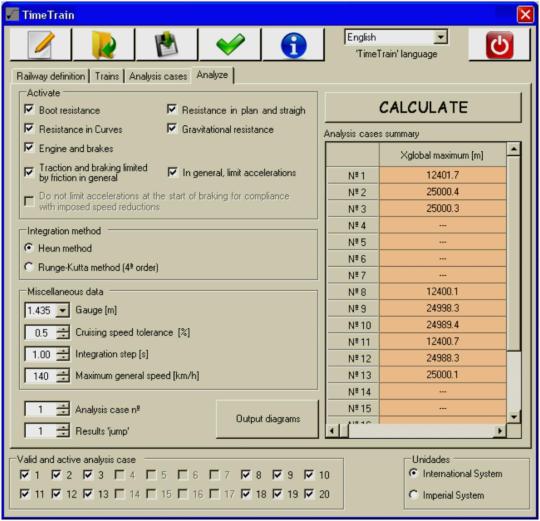Toggle In general, limit accelerations checkbox
Image resolution: width=540 pixels, height=521 pixels.
(173, 172)
